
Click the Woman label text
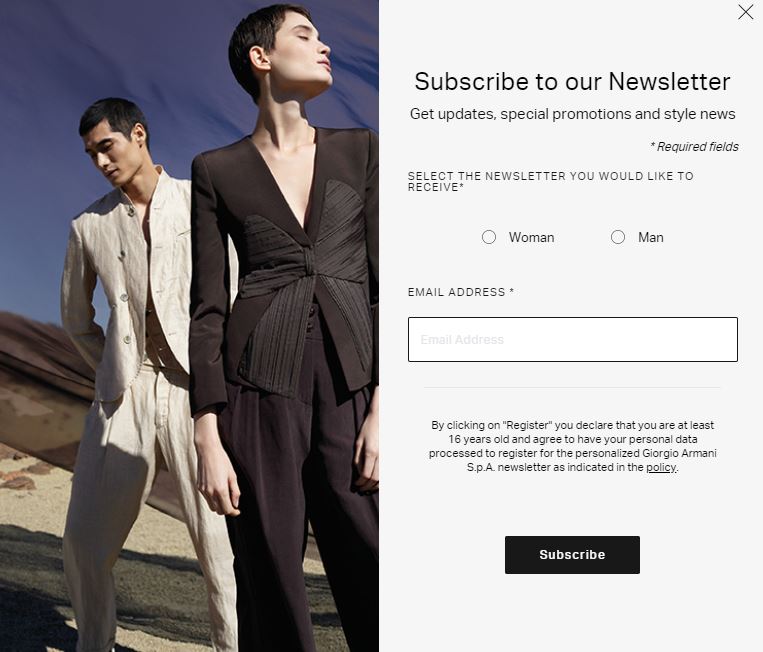point(531,237)
